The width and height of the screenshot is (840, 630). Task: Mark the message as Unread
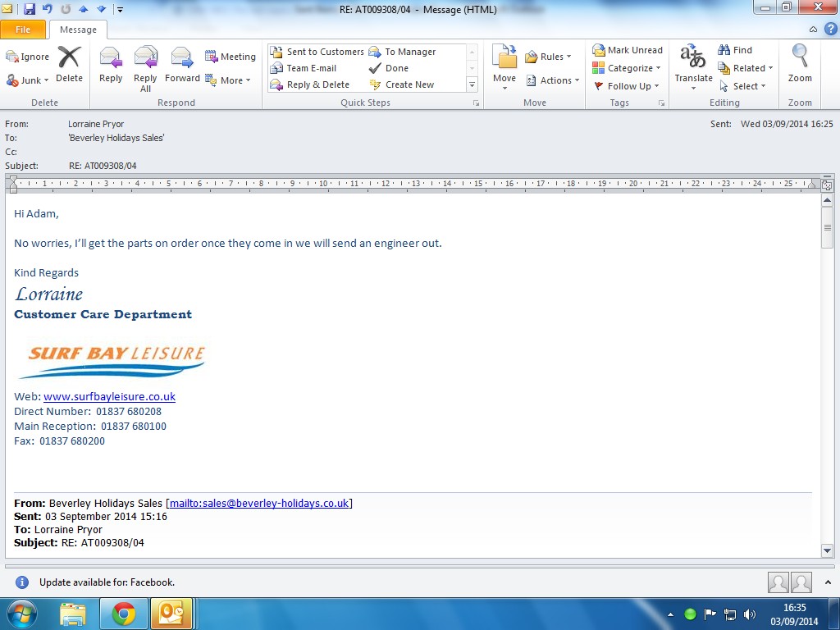tap(628, 50)
